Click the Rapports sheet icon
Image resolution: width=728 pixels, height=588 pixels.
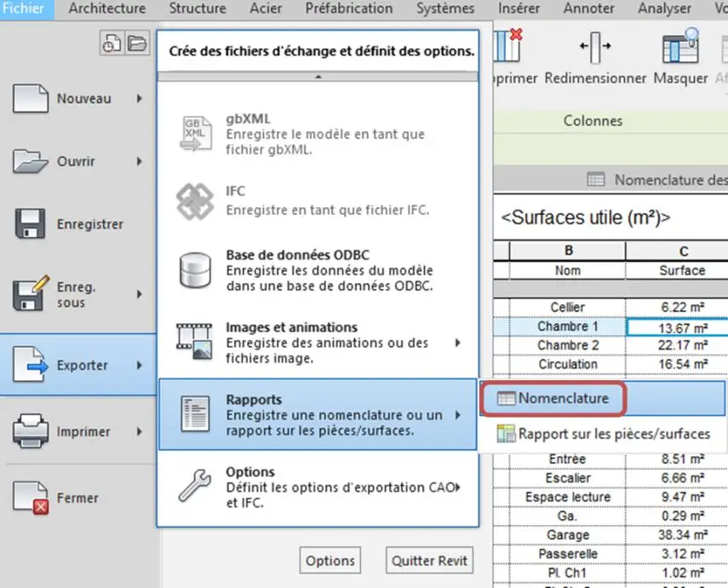point(195,413)
